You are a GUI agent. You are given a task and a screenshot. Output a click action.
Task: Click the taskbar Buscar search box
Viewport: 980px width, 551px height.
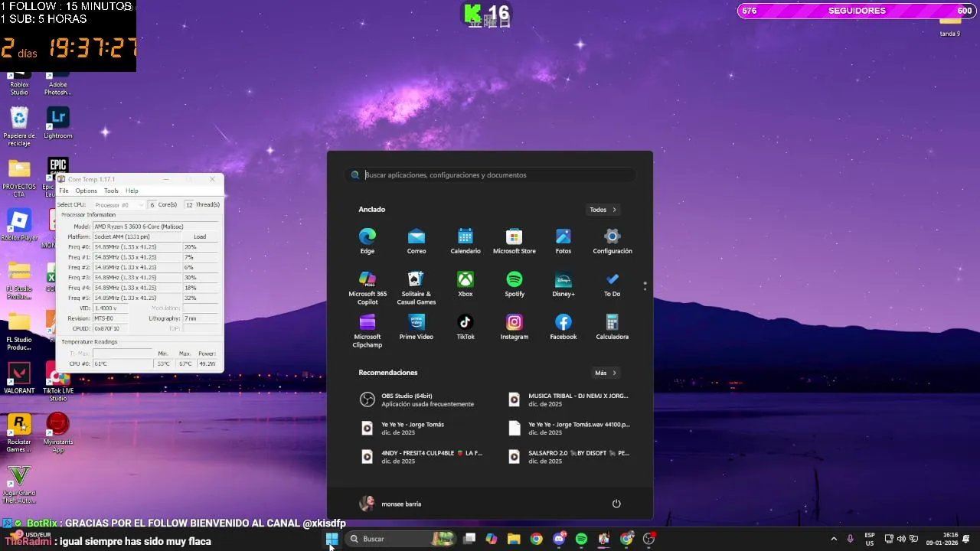tap(399, 539)
